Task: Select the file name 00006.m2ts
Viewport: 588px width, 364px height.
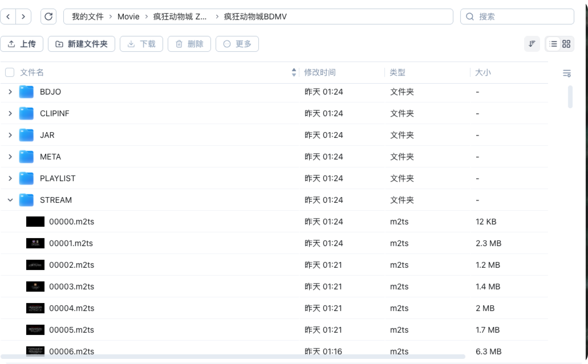Action: [x=72, y=351]
